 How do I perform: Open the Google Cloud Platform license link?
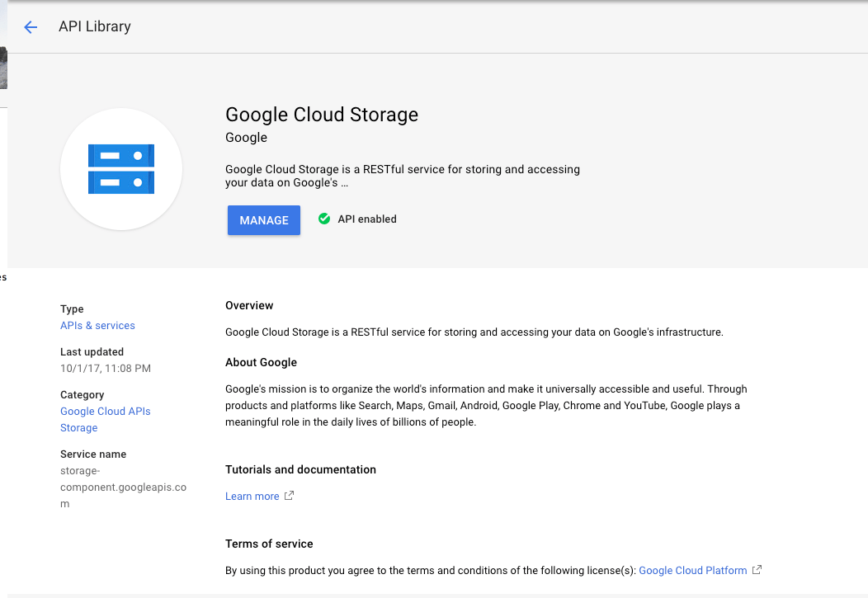(693, 571)
